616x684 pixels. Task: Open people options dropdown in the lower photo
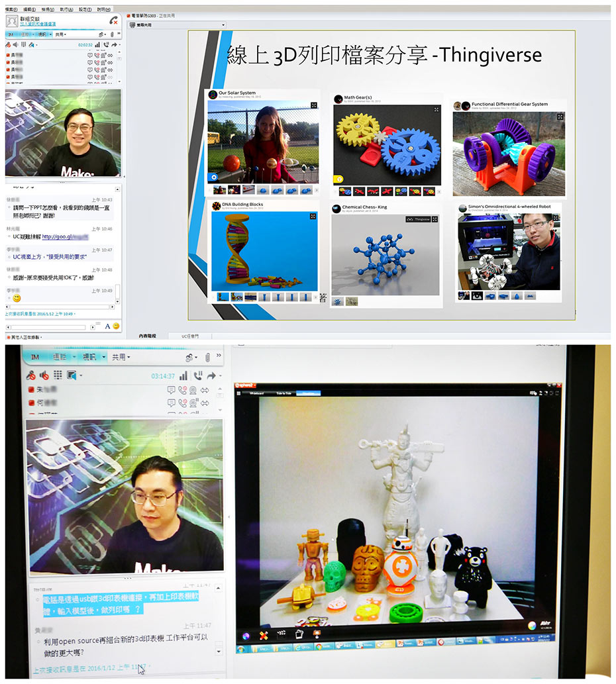click(191, 358)
